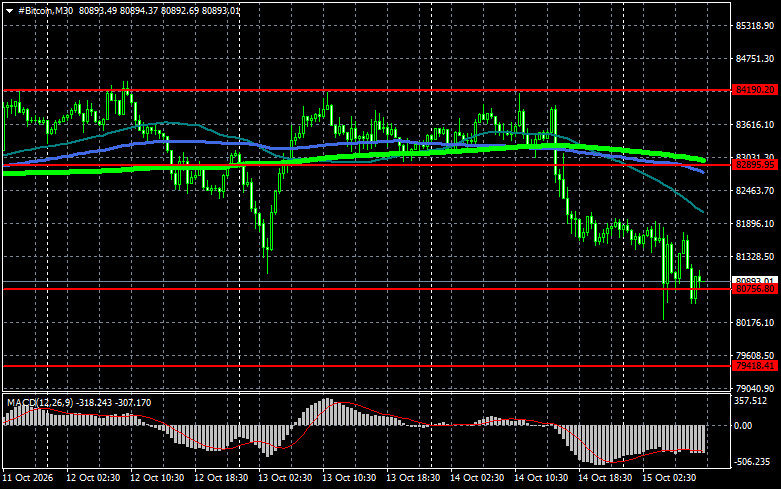Click the 12 Oct 18:30 time axis label

tap(221, 478)
